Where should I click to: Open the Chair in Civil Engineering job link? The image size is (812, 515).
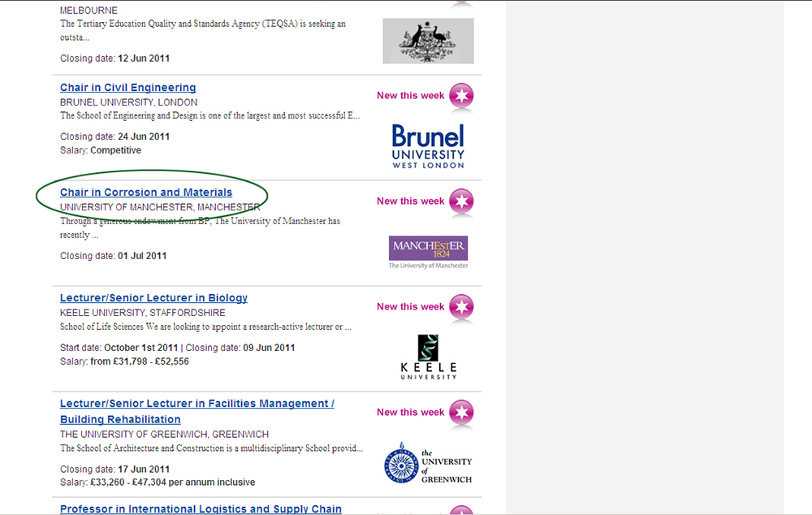tap(127, 88)
